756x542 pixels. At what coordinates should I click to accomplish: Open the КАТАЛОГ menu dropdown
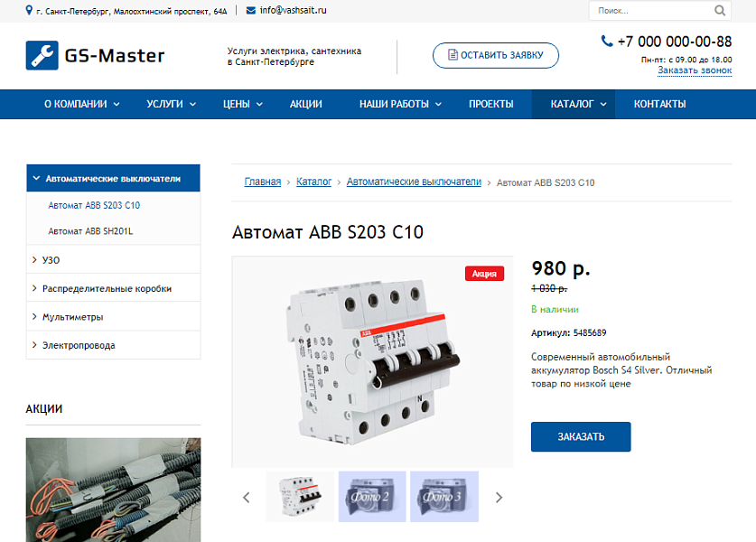click(x=573, y=104)
